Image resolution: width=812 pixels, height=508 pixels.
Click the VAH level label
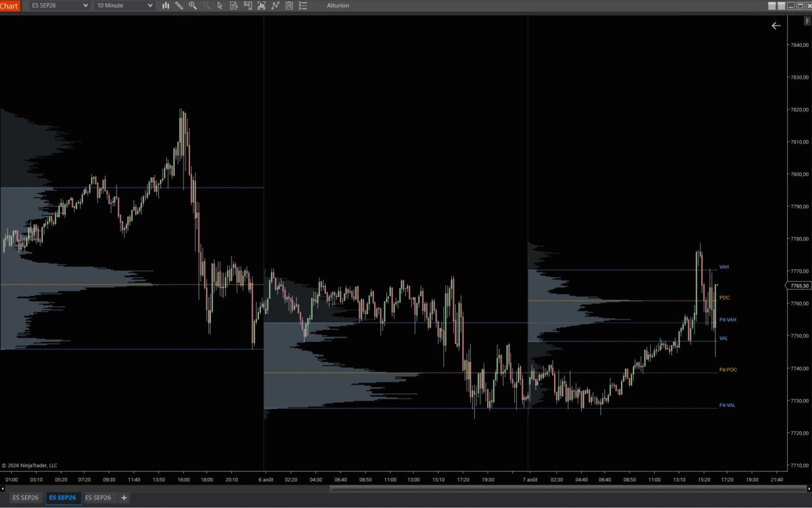click(724, 267)
